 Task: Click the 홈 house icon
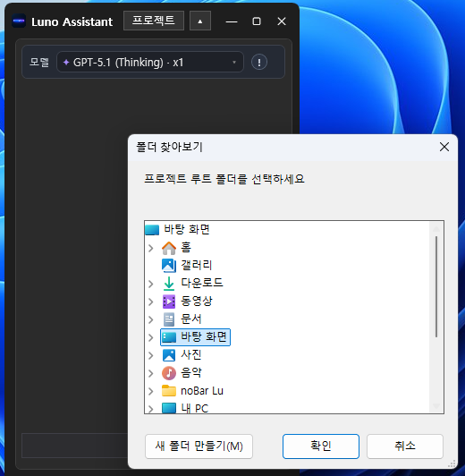(x=169, y=248)
